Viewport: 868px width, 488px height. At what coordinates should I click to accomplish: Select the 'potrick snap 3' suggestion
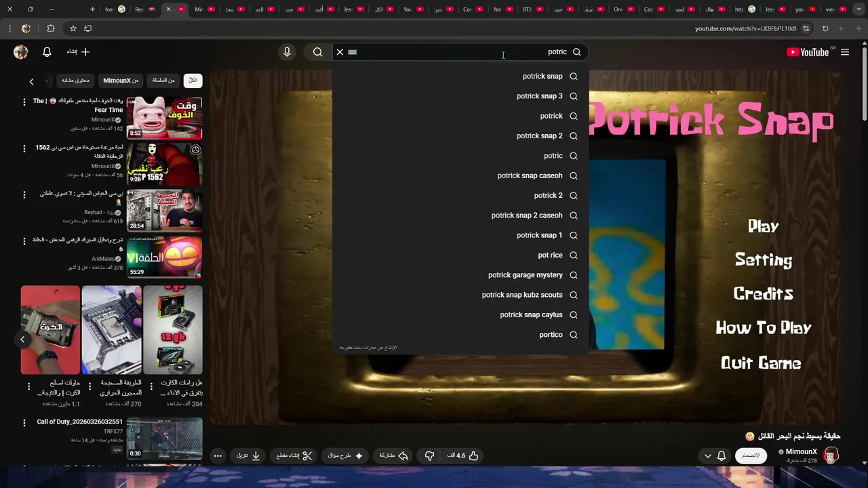pyautogui.click(x=460, y=96)
